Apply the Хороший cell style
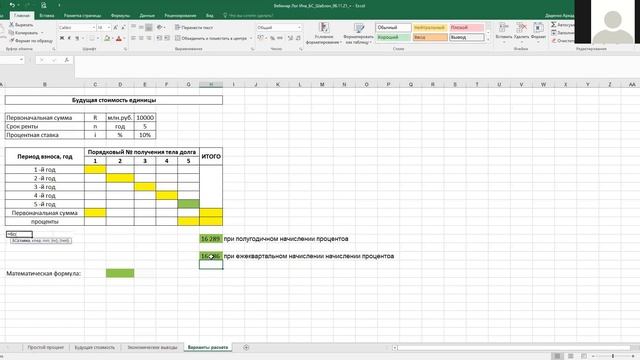This screenshot has height=360, width=640. [x=393, y=37]
